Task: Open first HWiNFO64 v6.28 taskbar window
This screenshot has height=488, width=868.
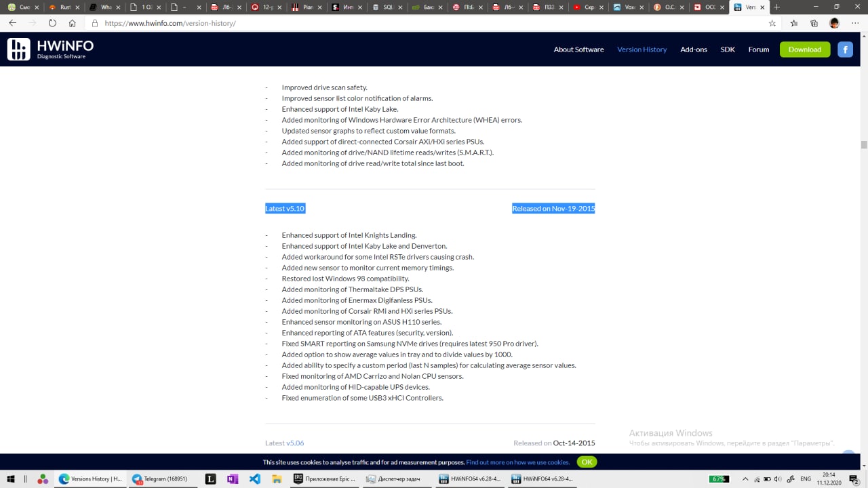Action: click(x=469, y=479)
